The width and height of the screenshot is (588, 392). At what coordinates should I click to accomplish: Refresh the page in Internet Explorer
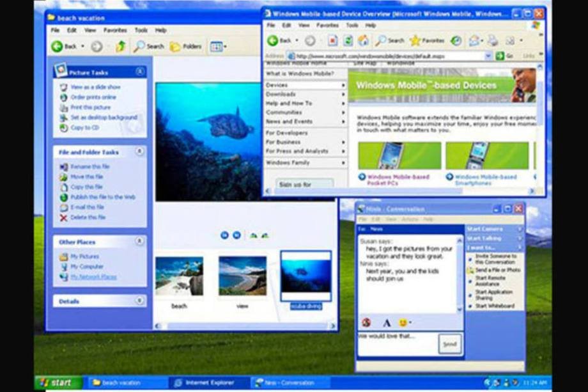tap(348, 40)
